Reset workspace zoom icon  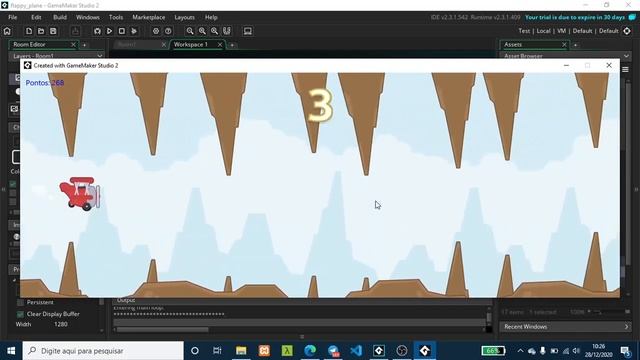tap(202, 31)
